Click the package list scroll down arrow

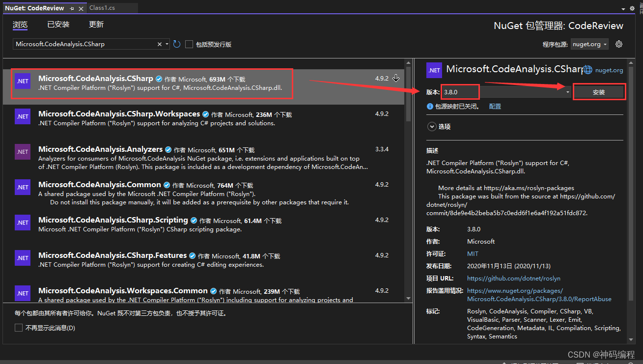[x=408, y=298]
